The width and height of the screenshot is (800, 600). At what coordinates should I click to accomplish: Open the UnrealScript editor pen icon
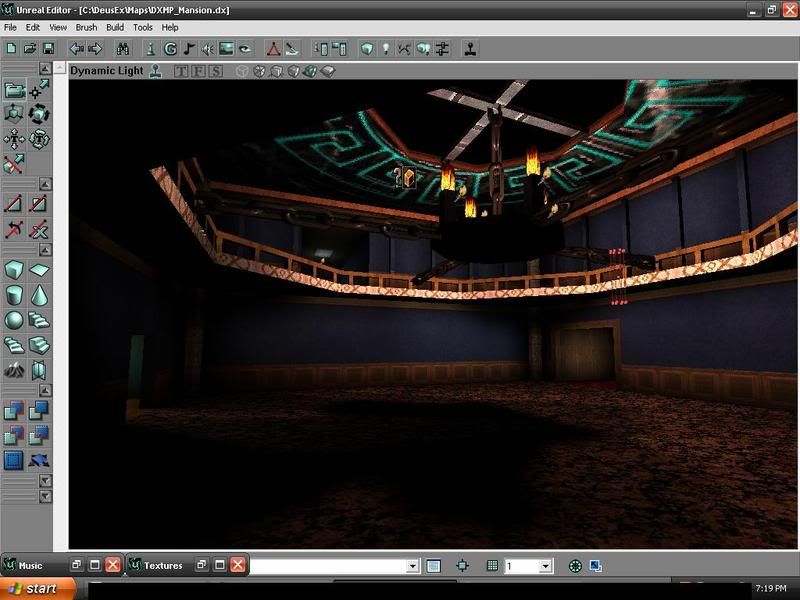(x=292, y=49)
